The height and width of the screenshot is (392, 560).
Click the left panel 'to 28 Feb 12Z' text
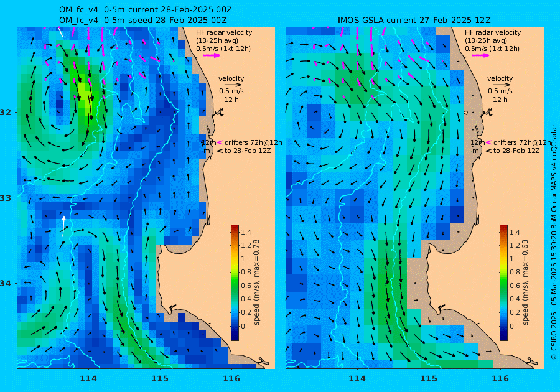(248, 151)
